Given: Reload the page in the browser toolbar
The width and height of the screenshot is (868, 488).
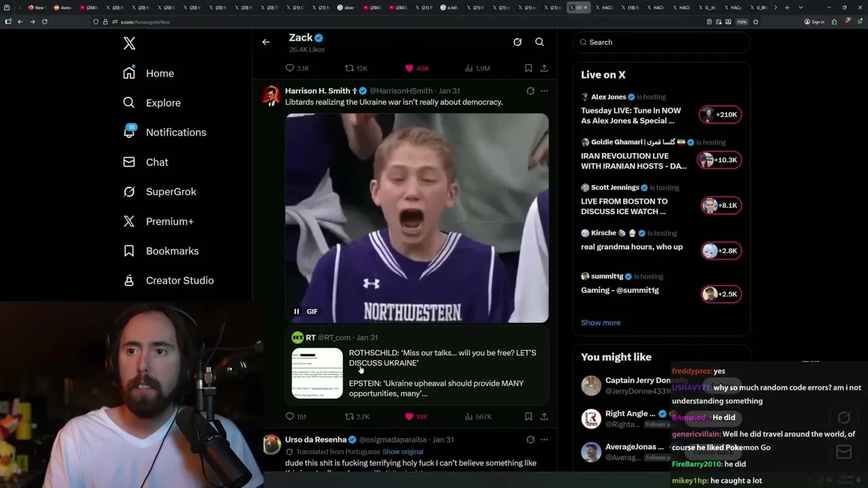Looking at the screenshot, I should (x=45, y=22).
